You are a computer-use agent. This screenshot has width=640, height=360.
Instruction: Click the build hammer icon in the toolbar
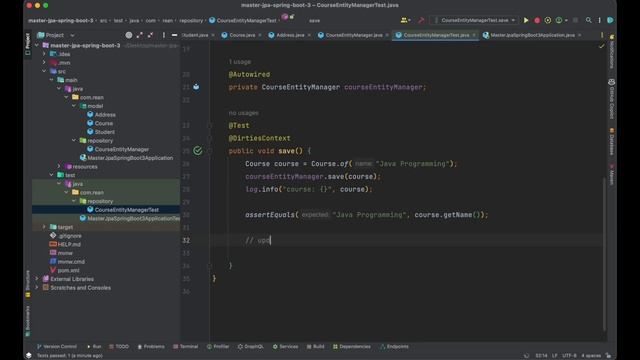pos(421,20)
